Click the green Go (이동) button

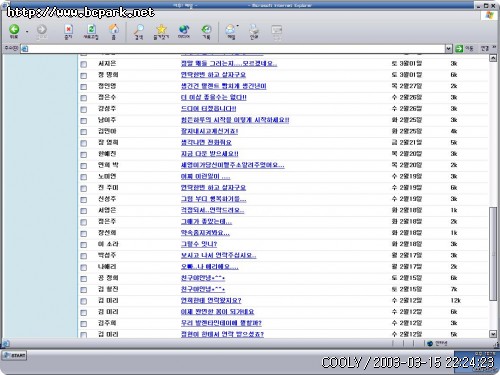pyautogui.click(x=464, y=49)
